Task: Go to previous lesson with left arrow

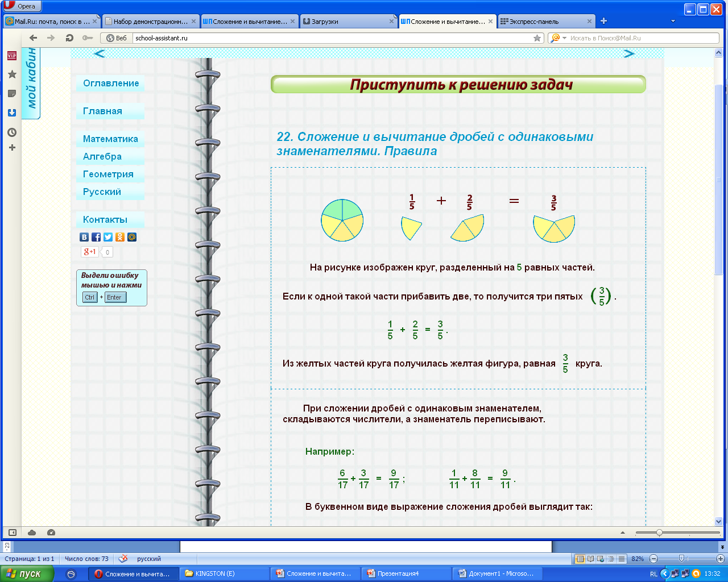Action: [99, 53]
